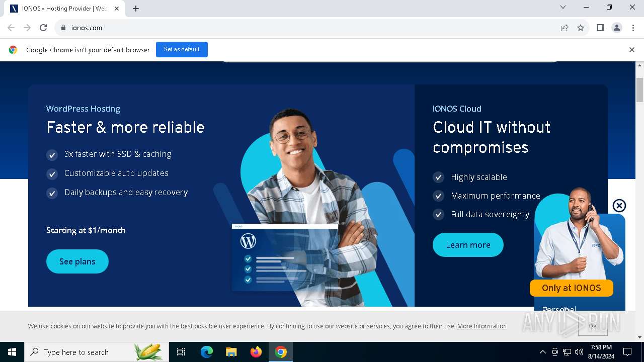The height and width of the screenshot is (362, 644).
Task: Open the Chrome profile menu
Action: (617, 28)
